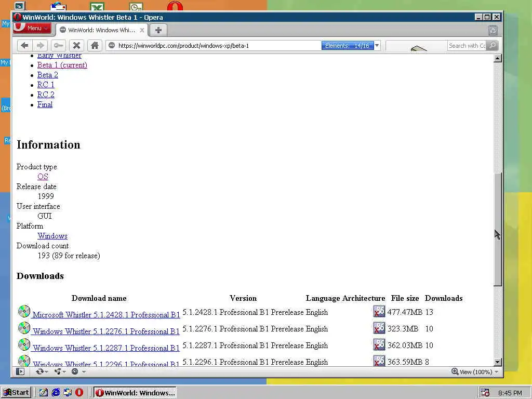The image size is (532, 399).
Task: Open Opera Turbo status icon
Action: (x=75, y=371)
